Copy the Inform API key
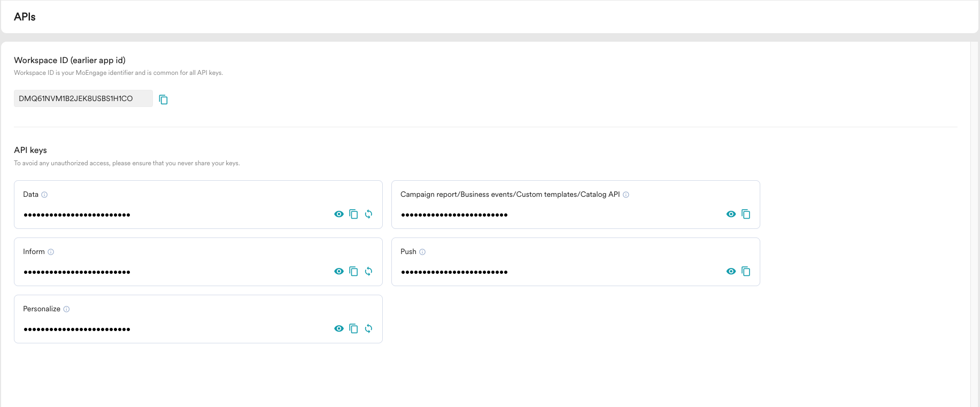The width and height of the screenshot is (980, 407). 353,271
